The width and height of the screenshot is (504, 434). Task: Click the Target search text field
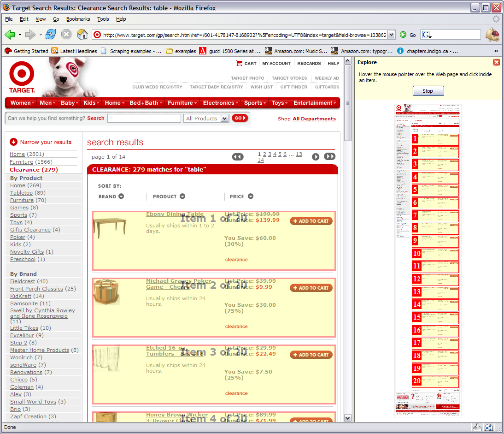pos(144,119)
